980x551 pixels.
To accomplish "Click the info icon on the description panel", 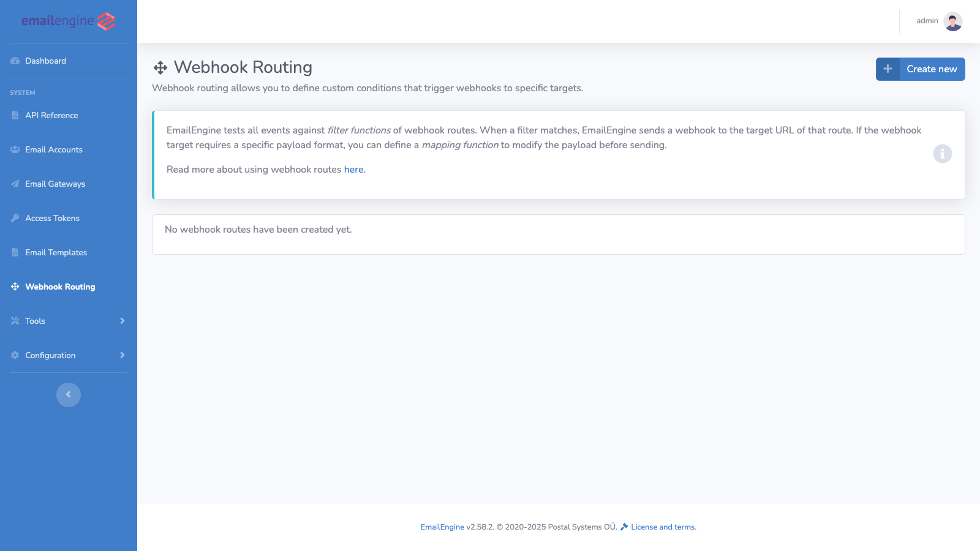I will click(x=942, y=154).
